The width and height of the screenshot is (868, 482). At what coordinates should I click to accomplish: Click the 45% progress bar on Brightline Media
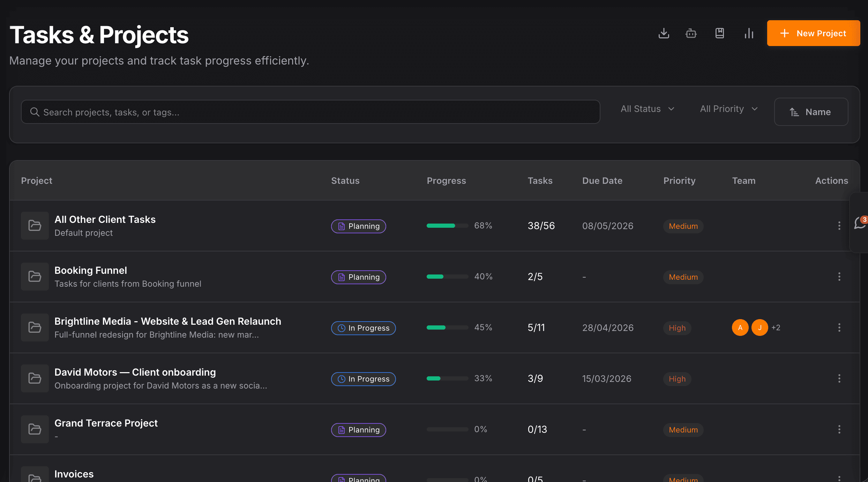447,327
